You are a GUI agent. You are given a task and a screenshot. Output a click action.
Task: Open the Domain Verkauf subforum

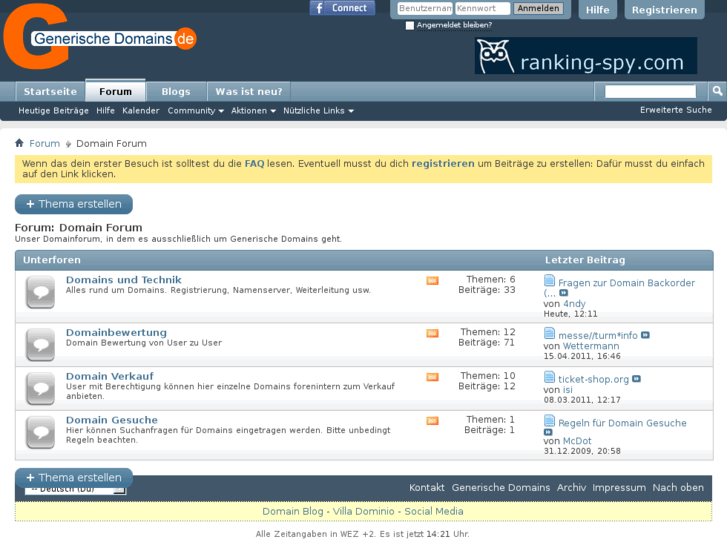click(x=109, y=376)
